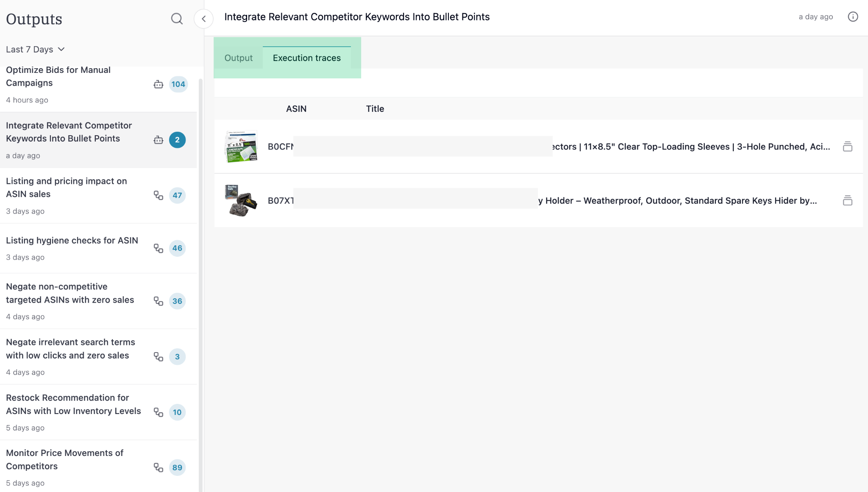This screenshot has width=868, height=492.
Task: Click the 36 count badge
Action: coord(177,301)
